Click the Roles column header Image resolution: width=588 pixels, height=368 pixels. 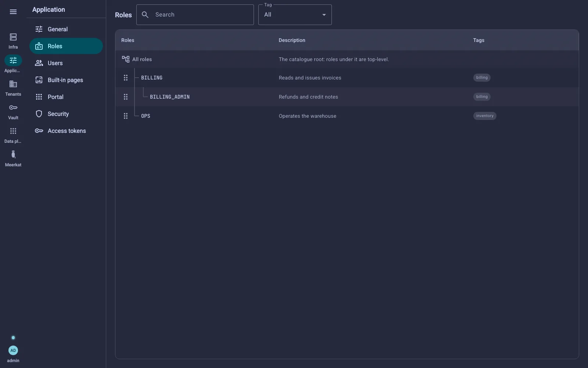128,40
